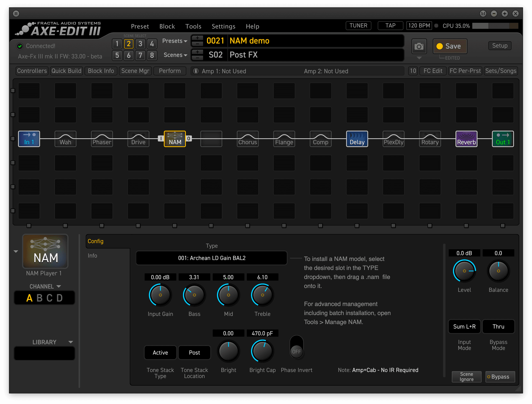This screenshot has width=532, height=404.
Task: Expand arrow below the snapshot button
Action: coord(419,58)
